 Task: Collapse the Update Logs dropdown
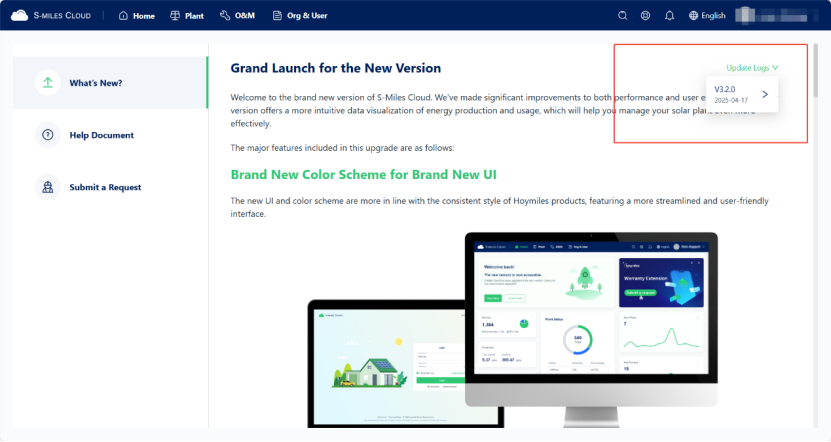pos(752,68)
